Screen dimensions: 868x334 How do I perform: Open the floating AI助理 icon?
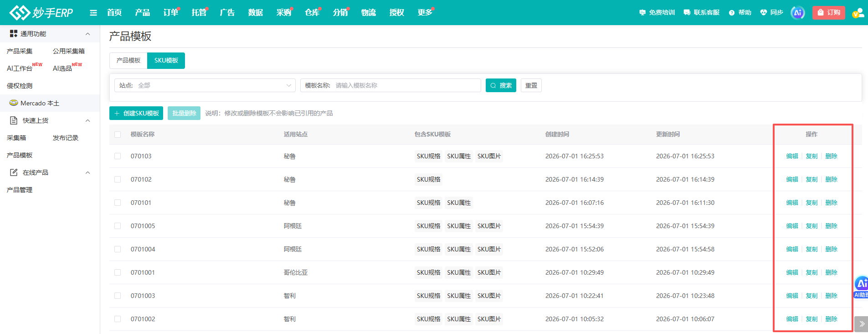tap(861, 287)
